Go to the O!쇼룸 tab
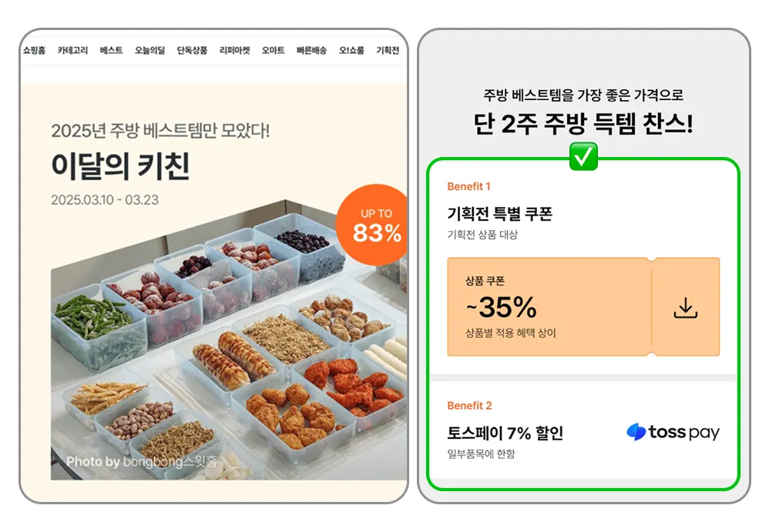Viewport: 759px width, 532px height. pyautogui.click(x=351, y=50)
